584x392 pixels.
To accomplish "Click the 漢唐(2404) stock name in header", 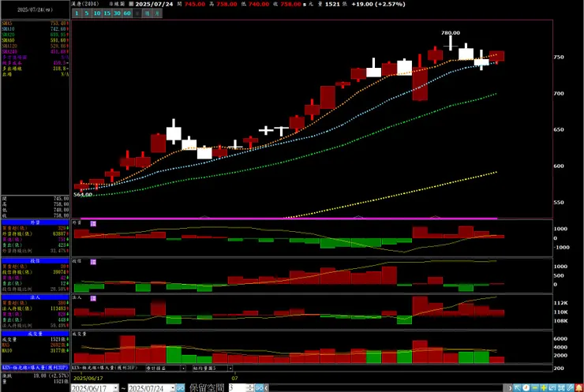I will (85, 4).
